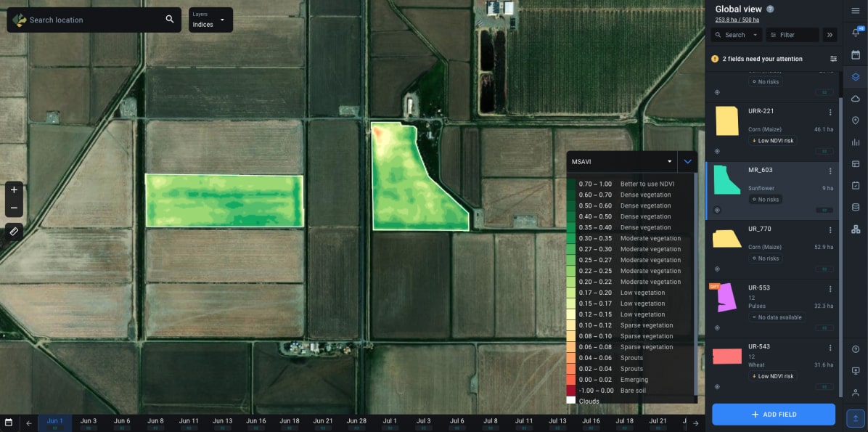Open the team hierarchy icon in sidebar
The height and width of the screenshot is (432, 868).
click(x=855, y=229)
